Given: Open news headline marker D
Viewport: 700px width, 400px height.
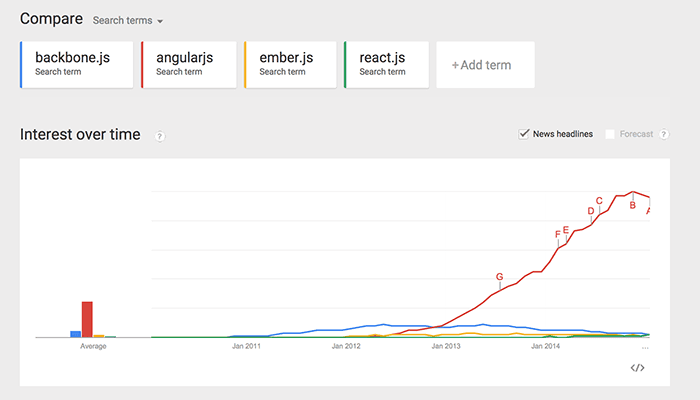Looking at the screenshot, I should pyautogui.click(x=590, y=211).
